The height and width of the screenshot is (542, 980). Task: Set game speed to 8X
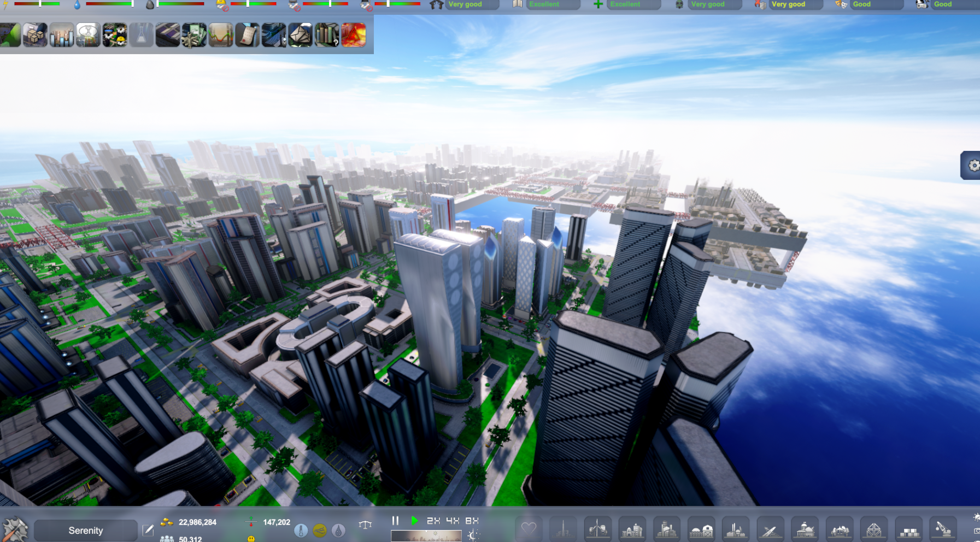click(472, 521)
